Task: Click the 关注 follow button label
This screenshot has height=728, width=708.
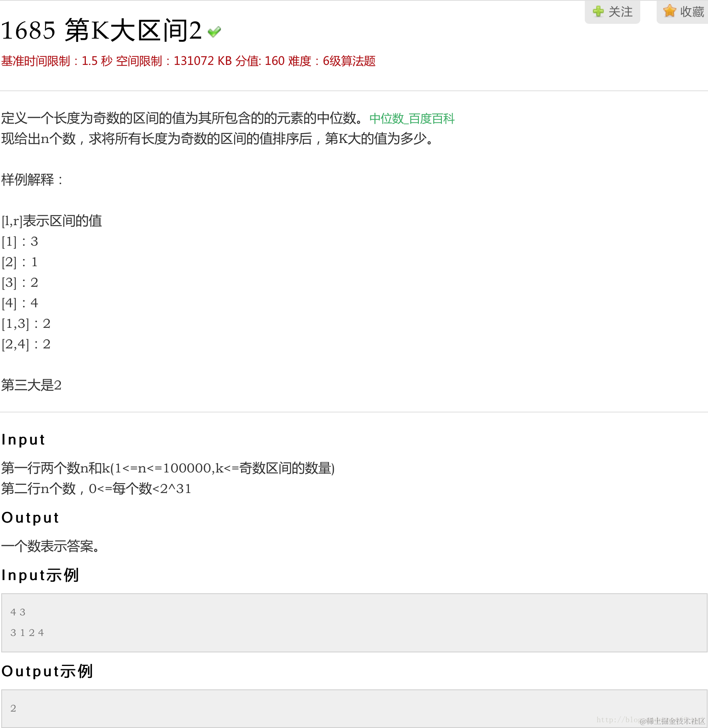Action: pos(621,12)
